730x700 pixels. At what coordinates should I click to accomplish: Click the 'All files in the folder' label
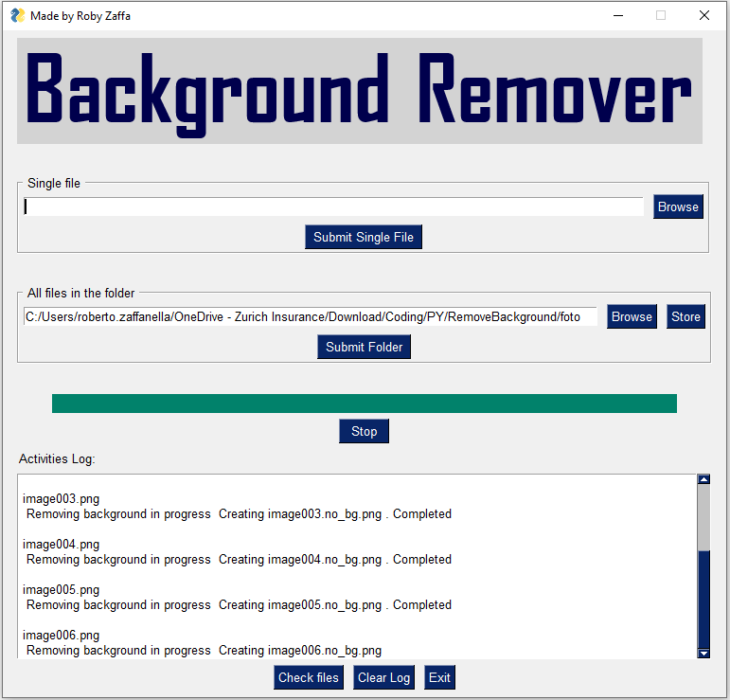pos(80,293)
